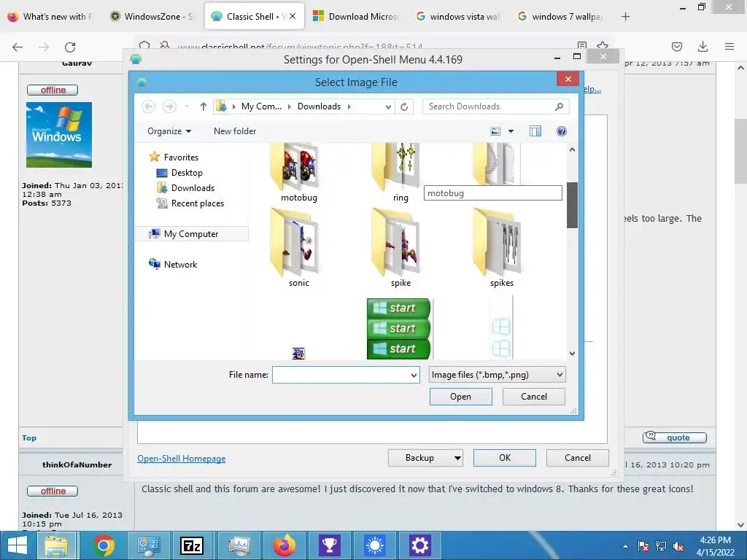
Task: Switch to windows 7 wallpaper tab
Action: point(560,16)
